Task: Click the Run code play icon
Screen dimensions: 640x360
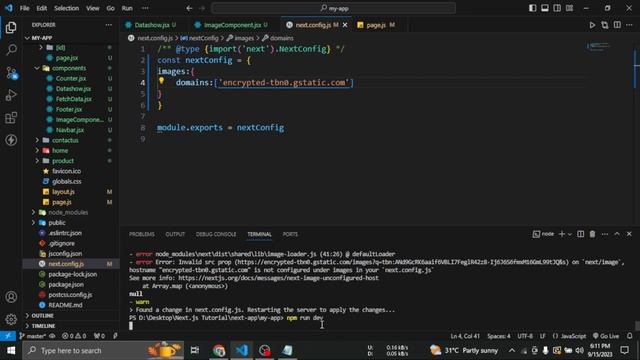Action: click(x=592, y=25)
